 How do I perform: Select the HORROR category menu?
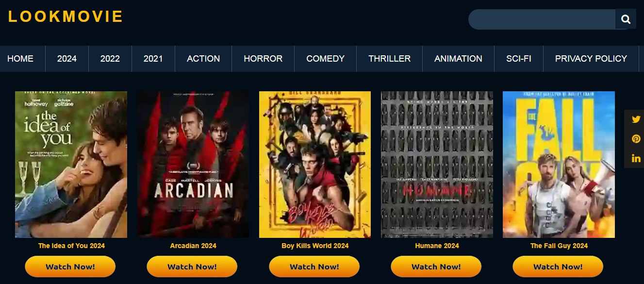pyautogui.click(x=263, y=59)
